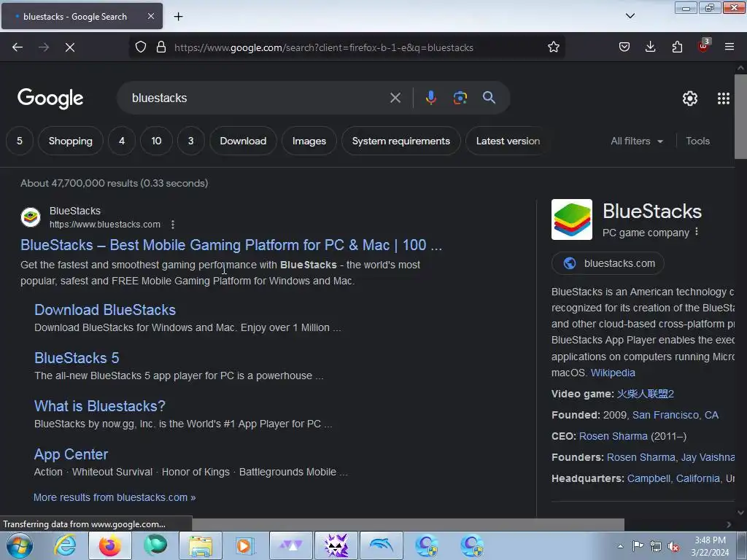The width and height of the screenshot is (747, 560).
Task: Open the Firefox downloads panel
Action: click(650, 47)
